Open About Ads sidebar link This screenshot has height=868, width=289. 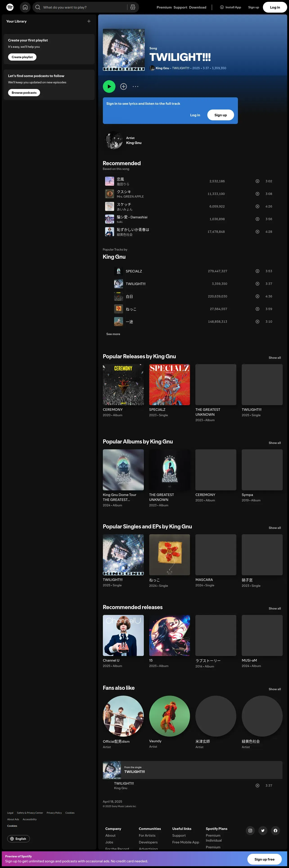tap(13, 820)
